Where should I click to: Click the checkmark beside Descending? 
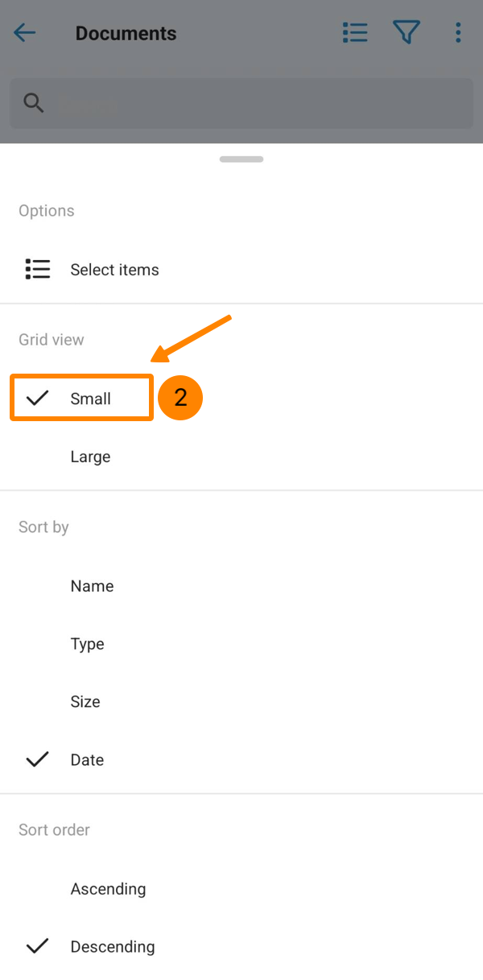click(38, 946)
